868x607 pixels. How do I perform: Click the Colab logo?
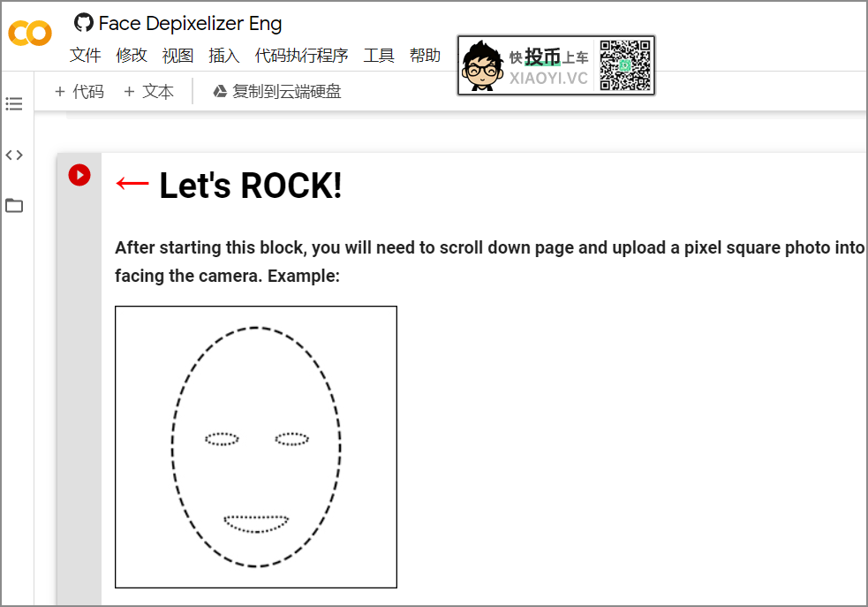click(x=30, y=34)
